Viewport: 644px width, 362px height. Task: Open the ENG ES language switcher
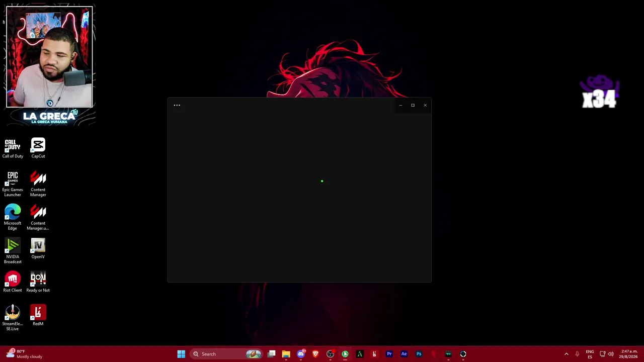pyautogui.click(x=590, y=354)
